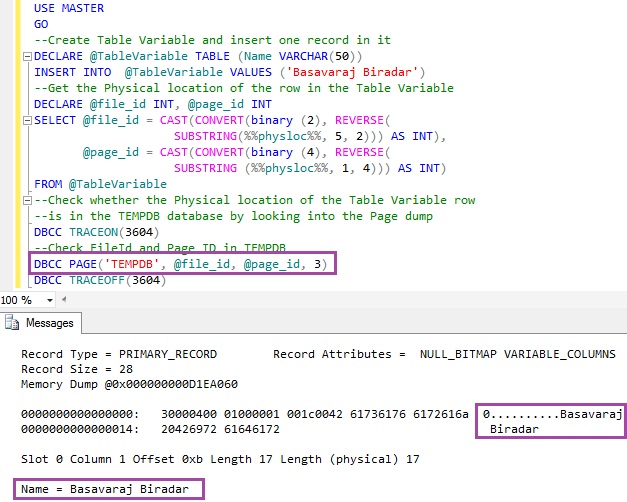
Task: Collapse the SELECT @file_id statement block
Action: [27, 120]
